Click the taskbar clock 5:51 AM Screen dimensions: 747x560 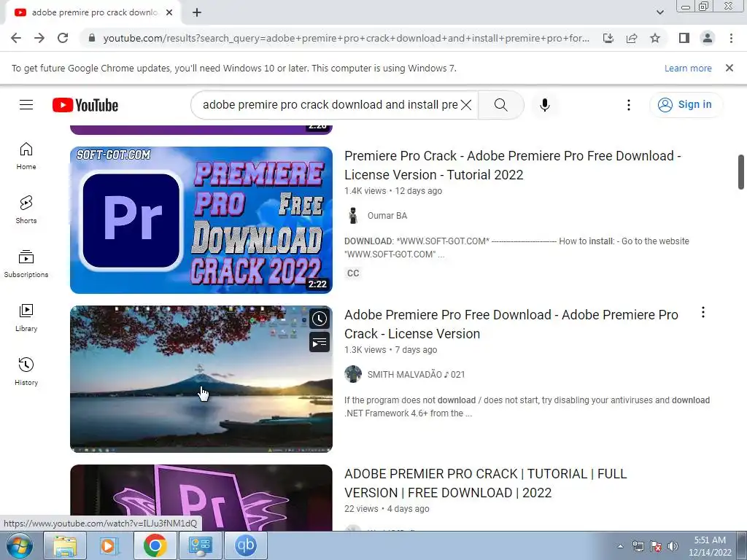pyautogui.click(x=710, y=546)
